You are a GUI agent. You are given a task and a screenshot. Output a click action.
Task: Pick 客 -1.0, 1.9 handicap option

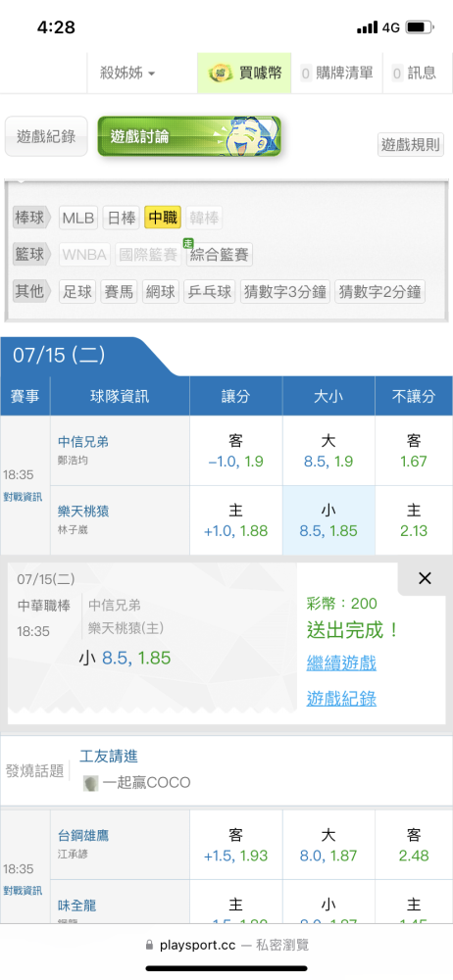pyautogui.click(x=236, y=451)
